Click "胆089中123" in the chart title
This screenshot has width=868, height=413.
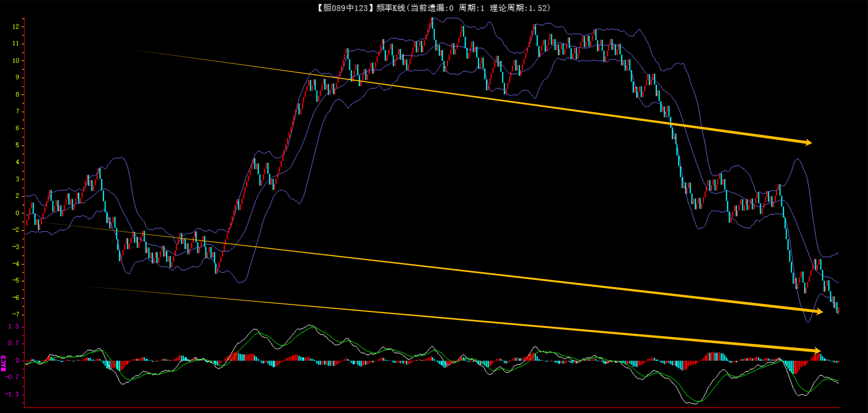[345, 8]
